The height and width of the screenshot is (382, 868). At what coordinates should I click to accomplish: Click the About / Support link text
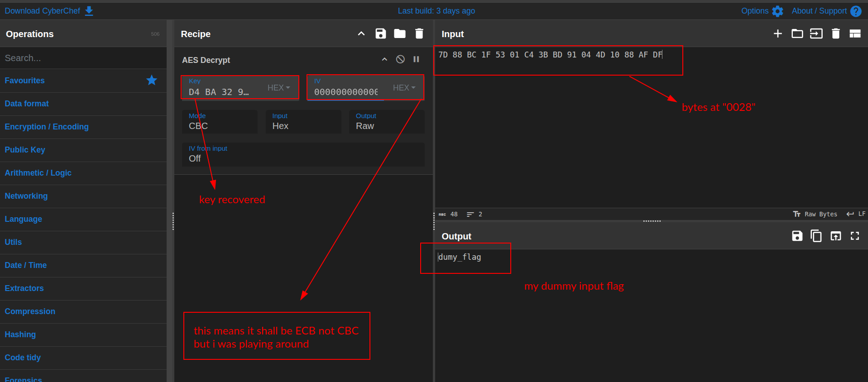click(819, 11)
